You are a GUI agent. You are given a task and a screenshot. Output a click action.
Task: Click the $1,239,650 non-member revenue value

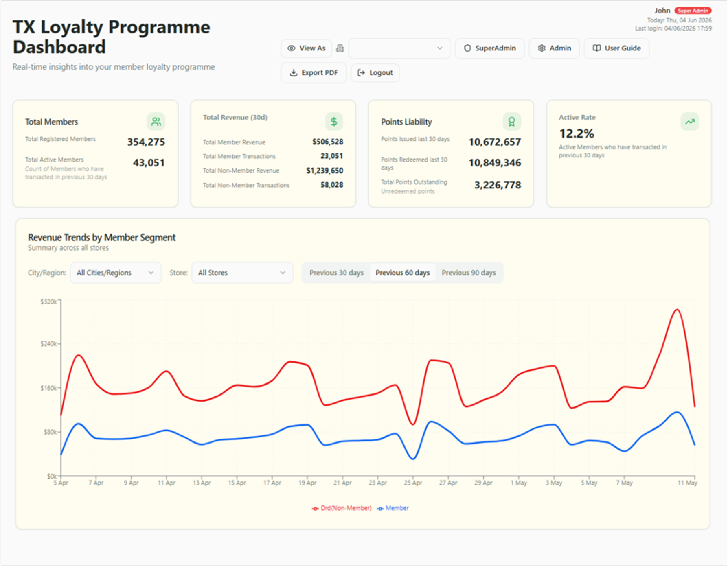coord(325,170)
